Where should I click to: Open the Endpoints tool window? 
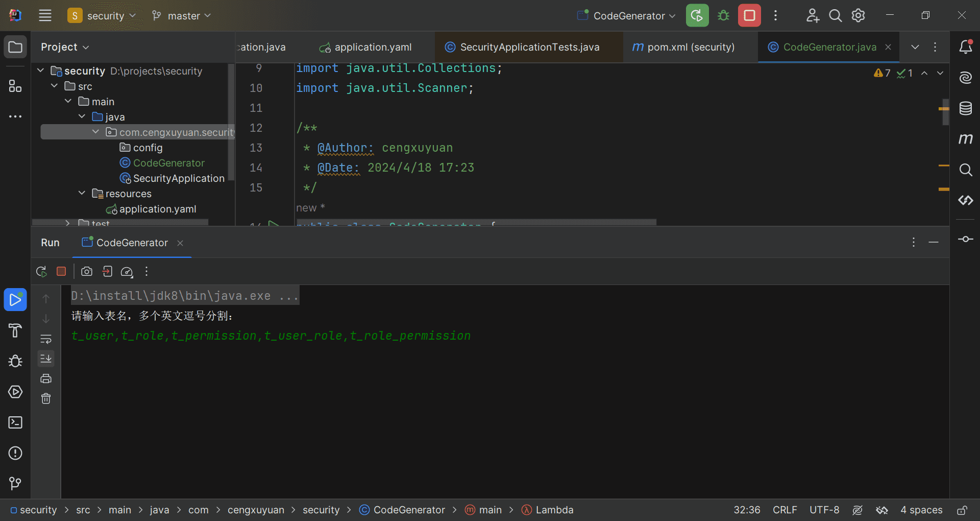click(966, 200)
